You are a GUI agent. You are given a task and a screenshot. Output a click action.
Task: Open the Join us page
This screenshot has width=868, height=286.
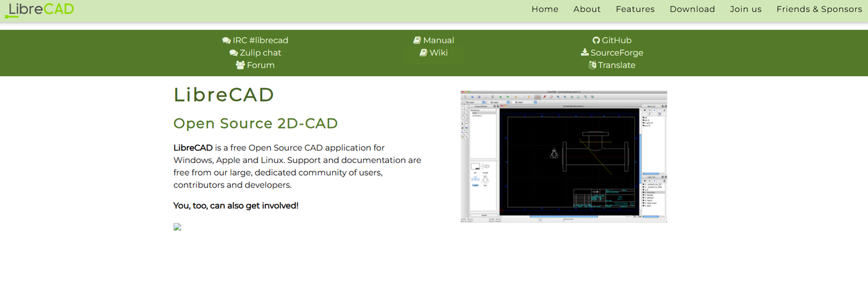coord(746,9)
